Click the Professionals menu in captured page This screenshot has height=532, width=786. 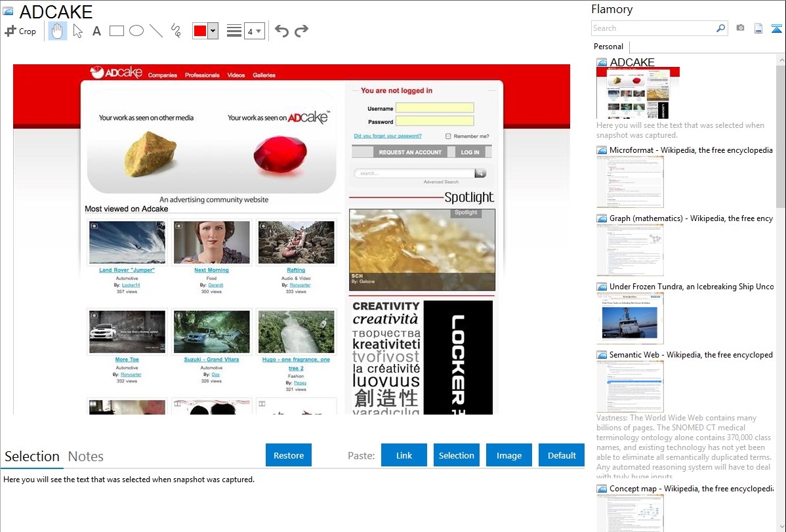pyautogui.click(x=202, y=75)
